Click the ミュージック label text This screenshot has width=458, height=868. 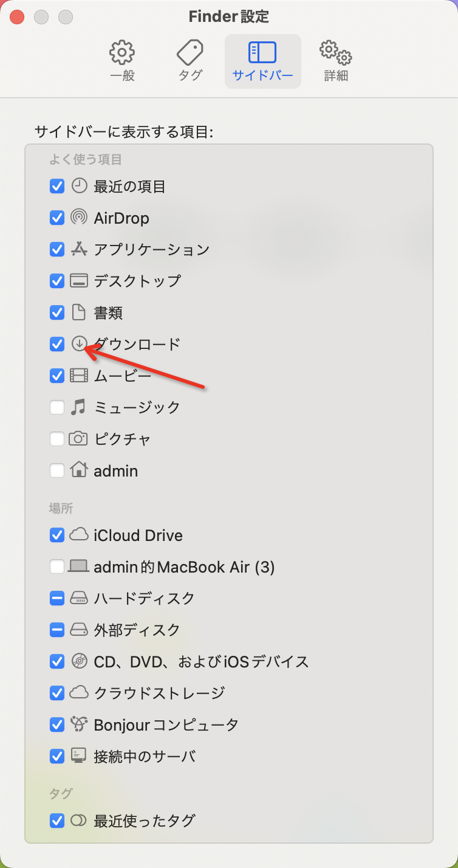coord(137,407)
